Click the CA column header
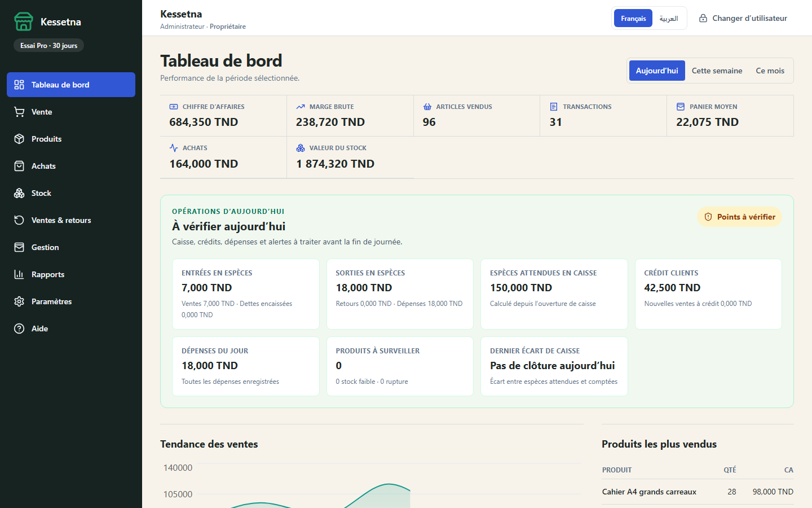This screenshot has height=508, width=812. coord(788,470)
